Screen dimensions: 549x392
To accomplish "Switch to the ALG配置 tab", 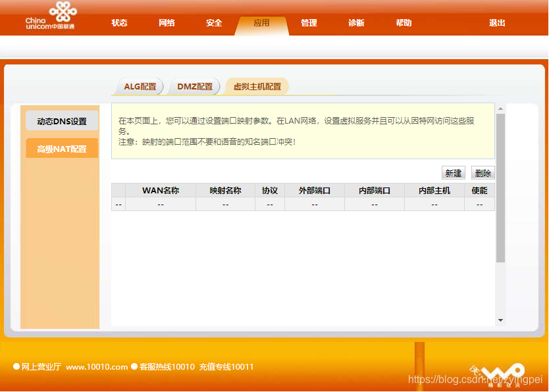I will pyautogui.click(x=140, y=86).
